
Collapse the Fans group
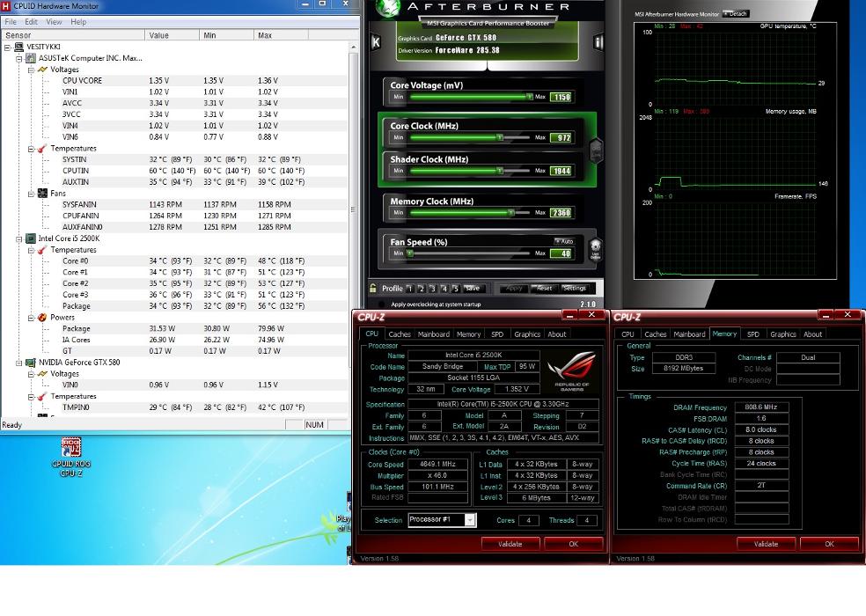click(x=32, y=194)
